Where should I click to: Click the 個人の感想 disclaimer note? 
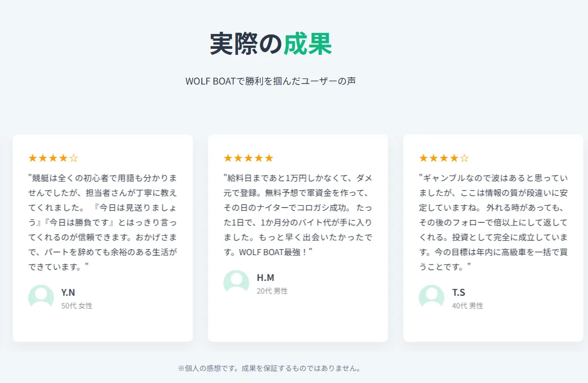269,368
